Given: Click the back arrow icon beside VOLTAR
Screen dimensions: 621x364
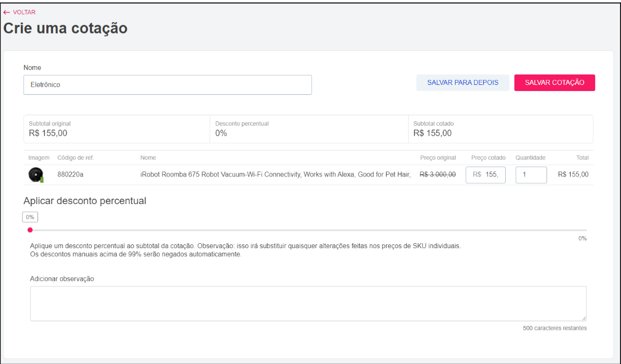Looking at the screenshot, I should pyautogui.click(x=7, y=12).
